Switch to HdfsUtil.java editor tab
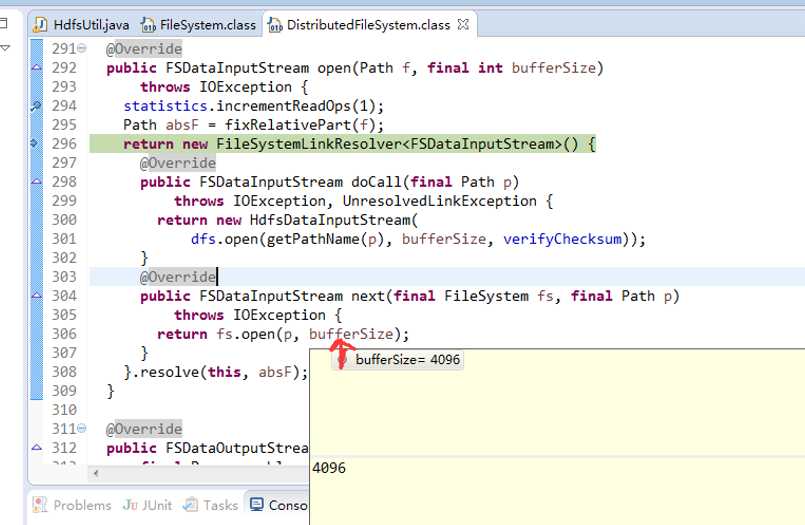 click(x=82, y=25)
